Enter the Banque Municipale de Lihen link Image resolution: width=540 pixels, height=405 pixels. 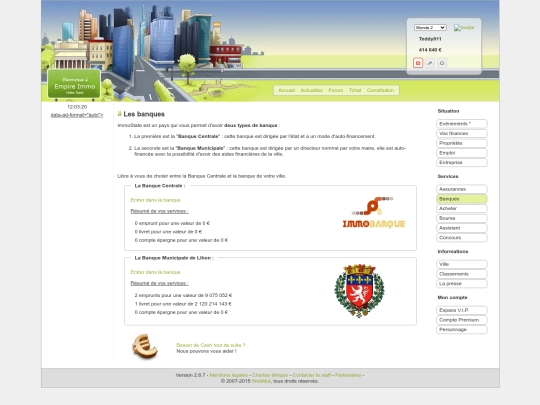[155, 272]
